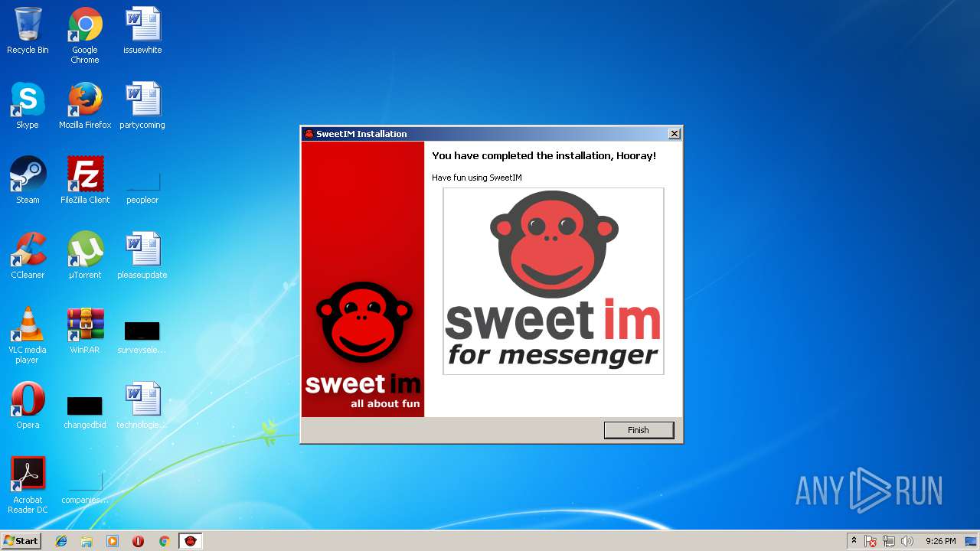Select the Mozilla Firefox desktop shortcut
Viewport: 980px width, 551px height.
click(x=85, y=106)
